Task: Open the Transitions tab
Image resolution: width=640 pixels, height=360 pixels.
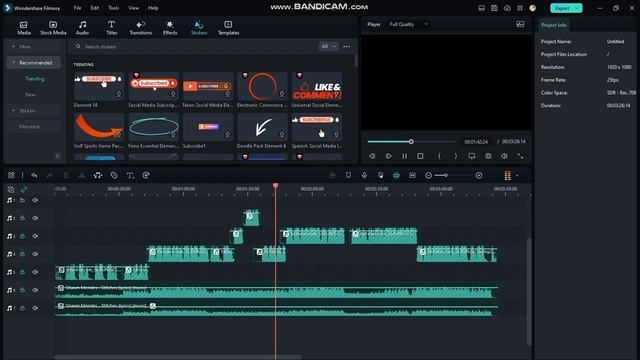Action: [x=140, y=28]
